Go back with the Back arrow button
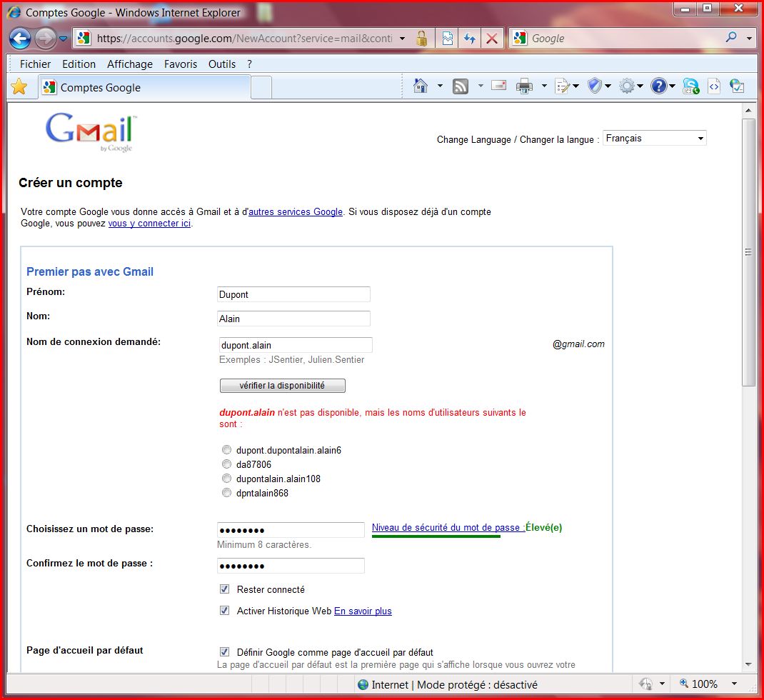The image size is (764, 700). pyautogui.click(x=19, y=39)
